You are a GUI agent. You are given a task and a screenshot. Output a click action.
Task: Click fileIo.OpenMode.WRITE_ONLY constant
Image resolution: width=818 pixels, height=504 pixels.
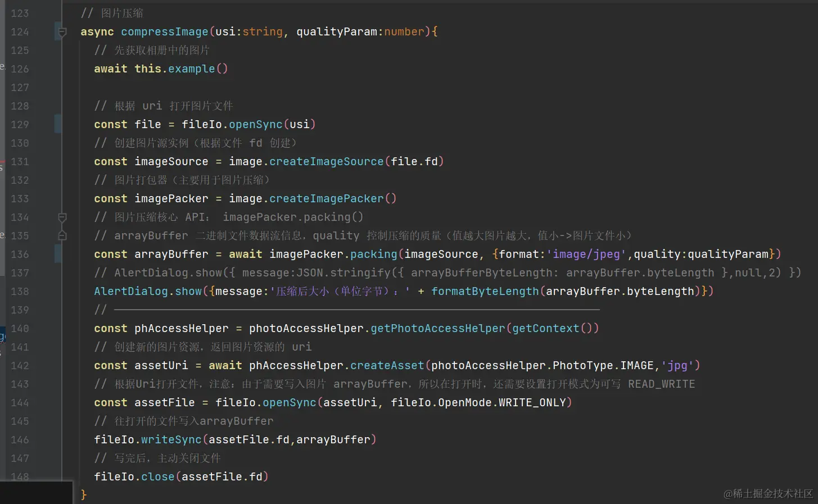click(x=478, y=403)
